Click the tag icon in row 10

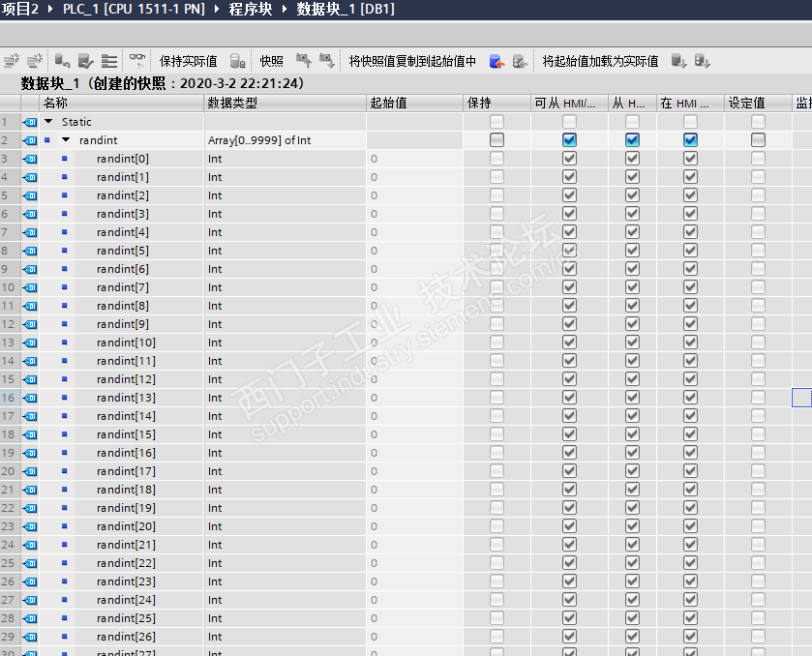[30, 287]
